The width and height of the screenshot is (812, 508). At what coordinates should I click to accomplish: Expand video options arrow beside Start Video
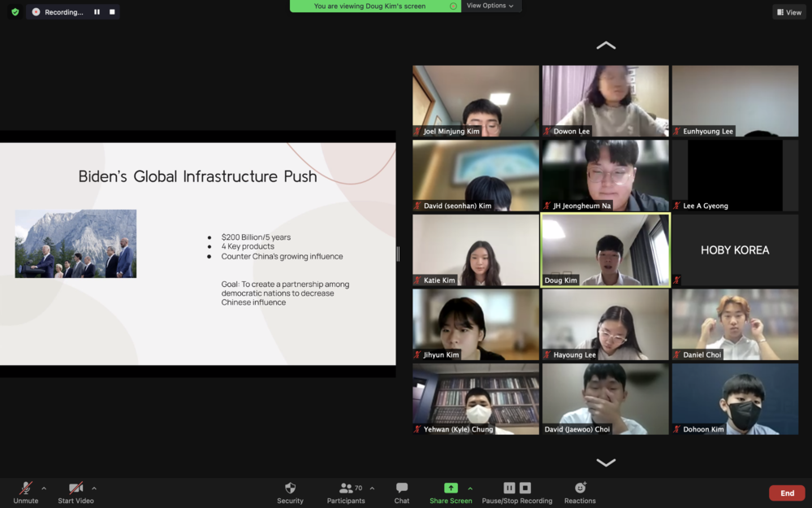(93, 488)
